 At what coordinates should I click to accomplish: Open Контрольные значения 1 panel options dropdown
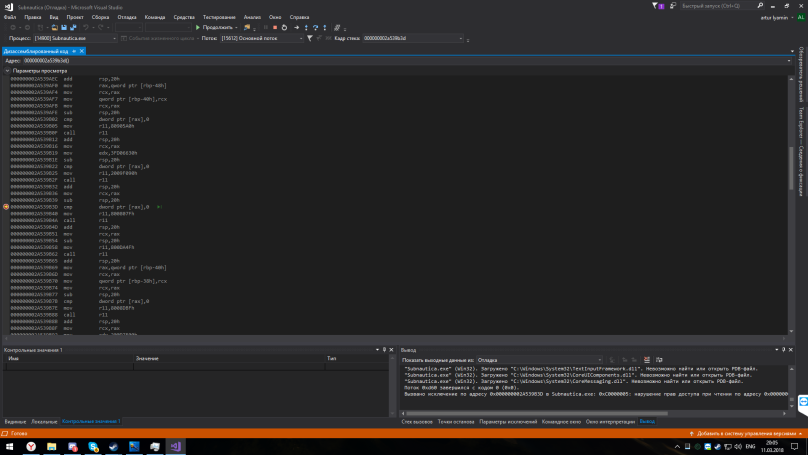tap(377, 349)
